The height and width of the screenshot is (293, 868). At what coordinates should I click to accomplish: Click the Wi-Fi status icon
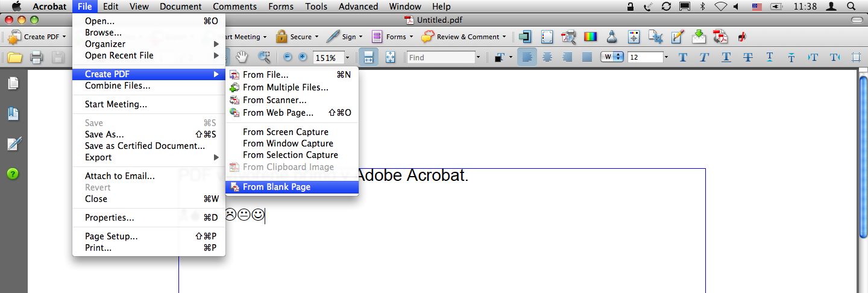pyautogui.click(x=720, y=7)
